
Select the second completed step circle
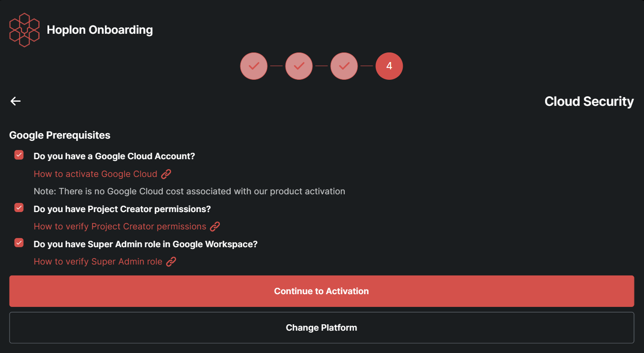[x=299, y=66]
